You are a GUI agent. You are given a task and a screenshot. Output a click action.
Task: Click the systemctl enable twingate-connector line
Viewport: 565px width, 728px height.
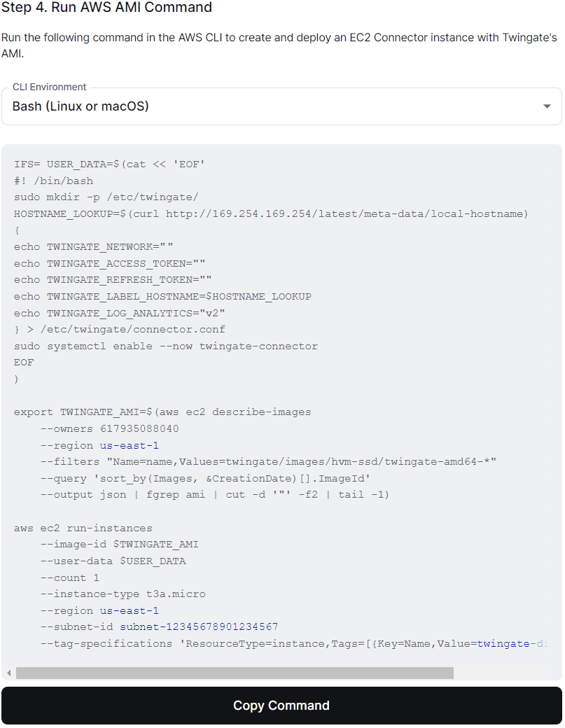[x=166, y=346]
